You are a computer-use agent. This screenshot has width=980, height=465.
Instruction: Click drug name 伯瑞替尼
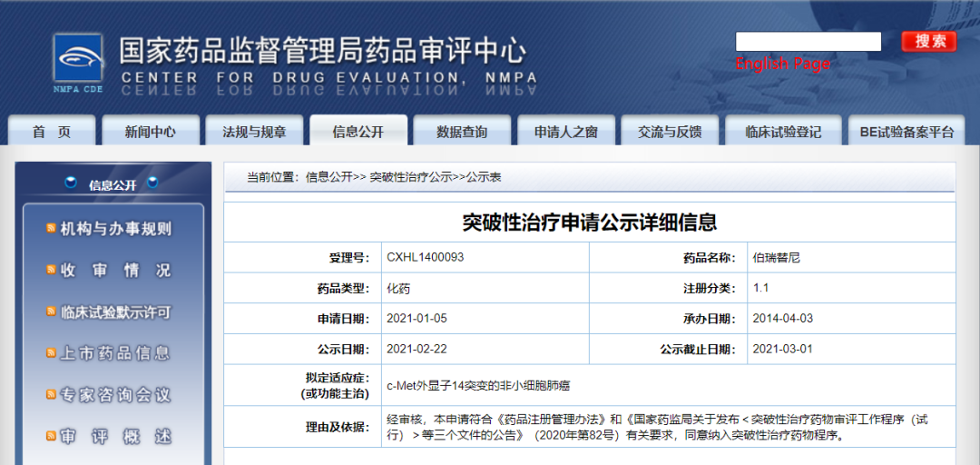coord(777,257)
